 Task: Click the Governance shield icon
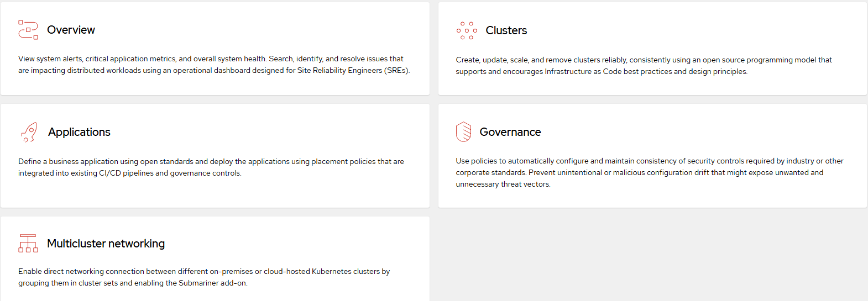coord(463,132)
